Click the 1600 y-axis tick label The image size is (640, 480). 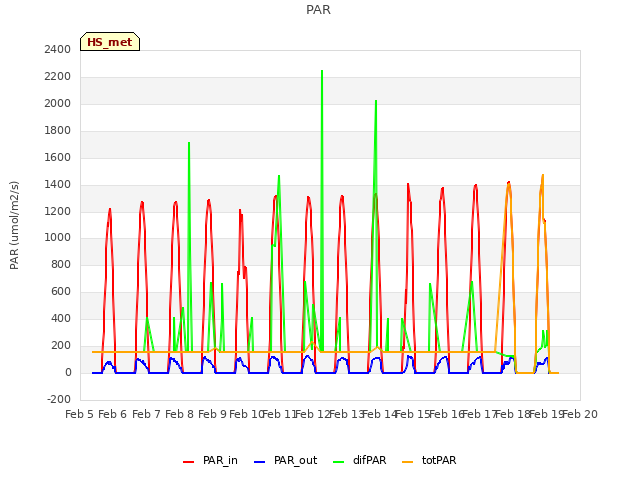58,157
